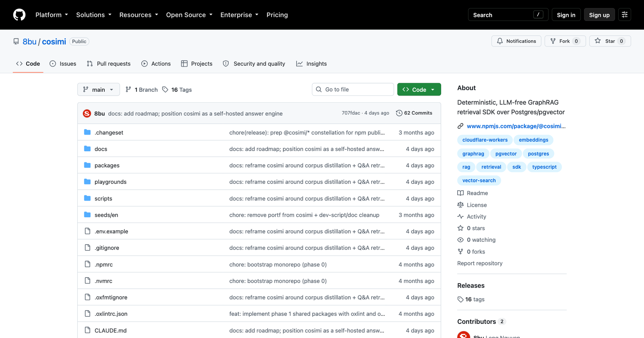The width and height of the screenshot is (644, 338).
Task: Click the eye icon beside watching count
Action: (x=460, y=240)
